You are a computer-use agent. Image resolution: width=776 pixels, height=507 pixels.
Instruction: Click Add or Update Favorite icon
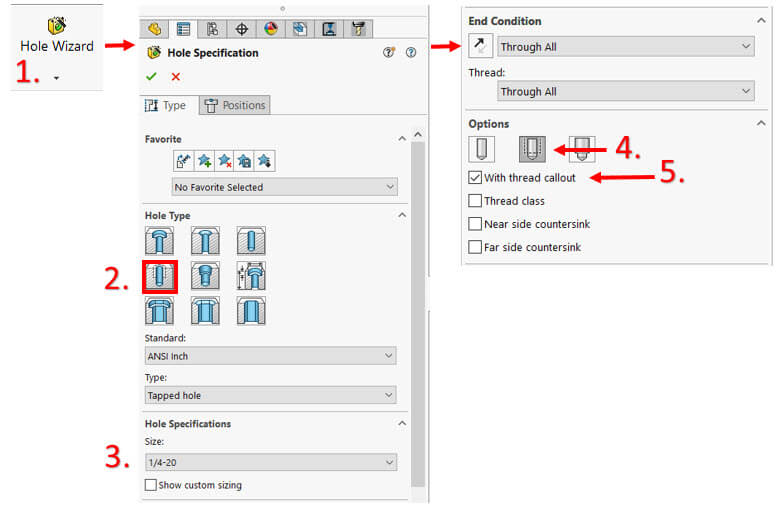(x=204, y=161)
